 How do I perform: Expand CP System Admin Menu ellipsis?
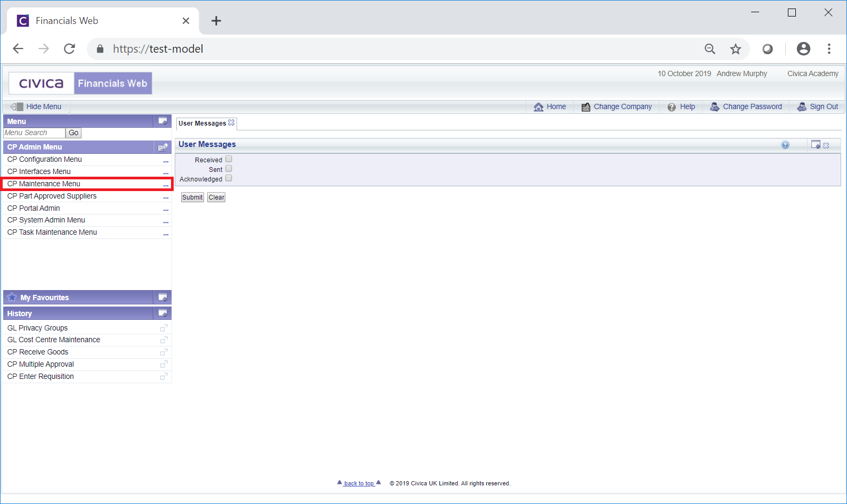click(166, 221)
